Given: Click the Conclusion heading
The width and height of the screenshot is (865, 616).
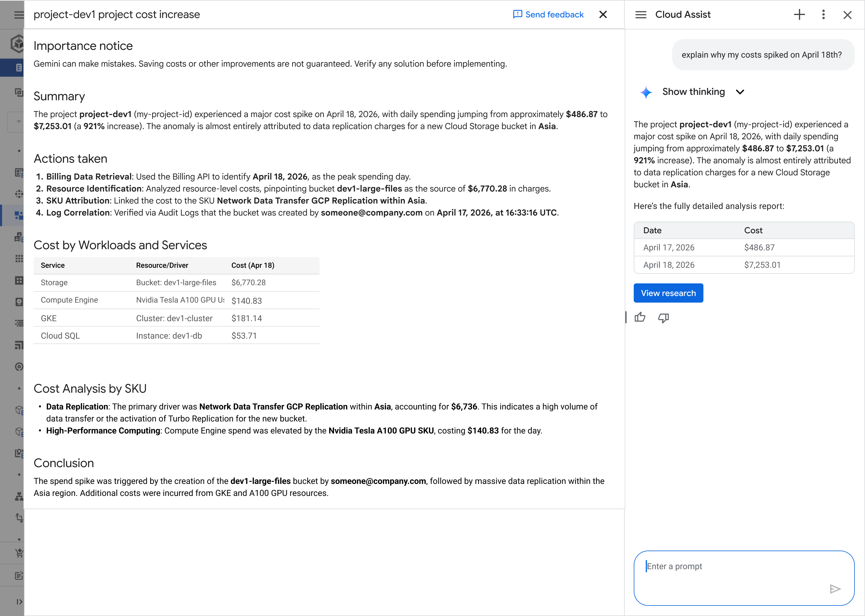Looking at the screenshot, I should [64, 463].
